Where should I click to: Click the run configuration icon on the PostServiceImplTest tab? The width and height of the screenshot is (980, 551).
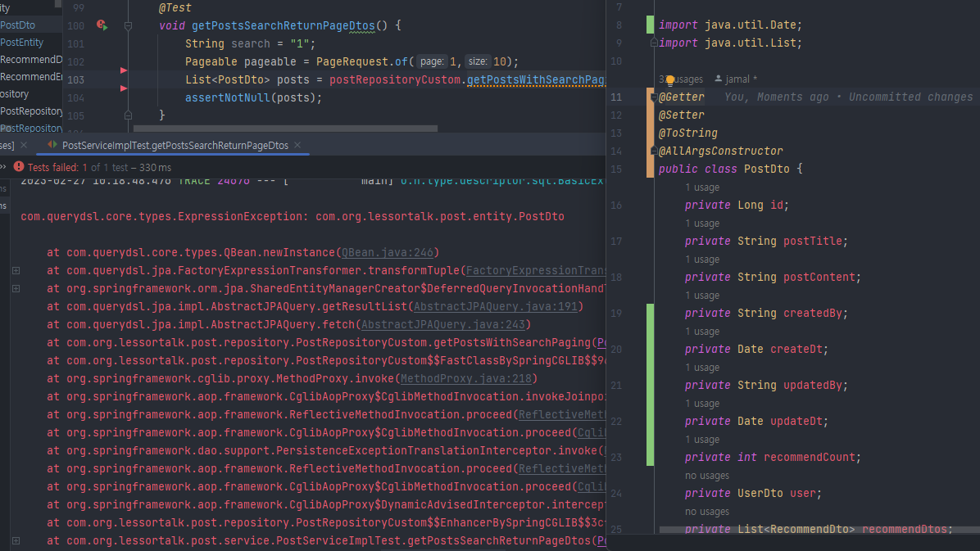click(x=52, y=145)
